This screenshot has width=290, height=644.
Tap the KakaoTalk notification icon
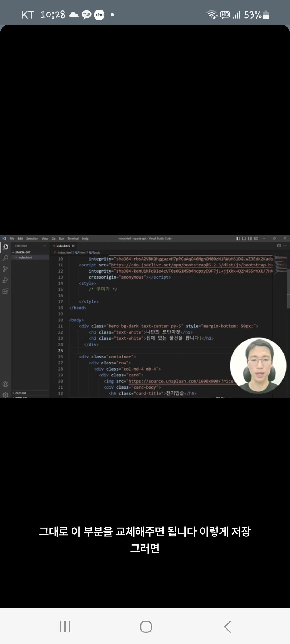pos(86,15)
